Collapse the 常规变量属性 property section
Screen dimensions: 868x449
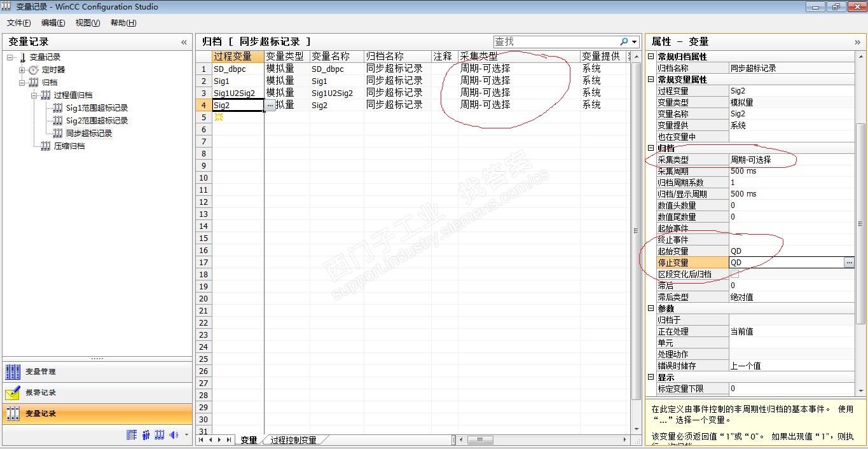(651, 79)
